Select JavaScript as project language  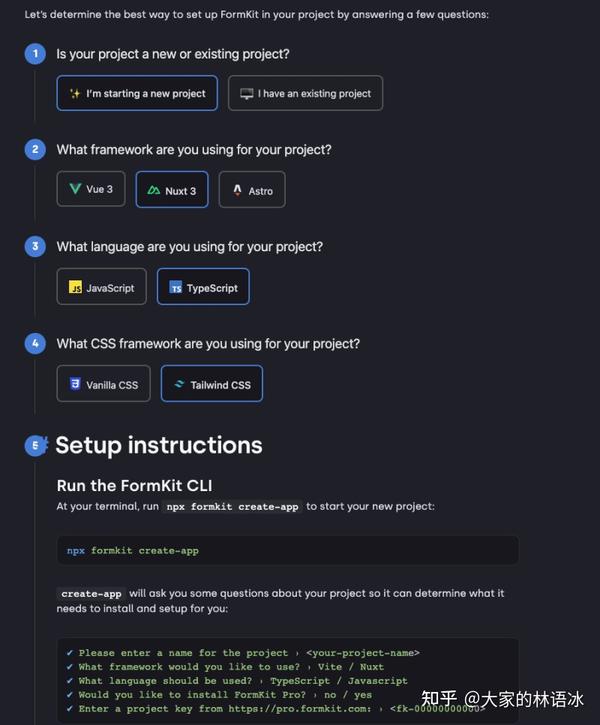(x=102, y=287)
